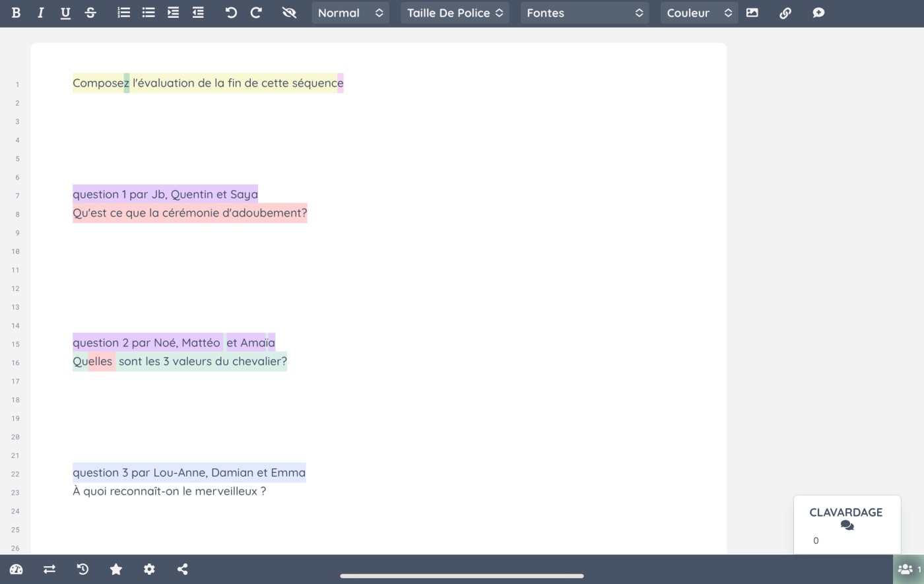This screenshot has height=584, width=924.
Task: Open the Clavardage chat panel
Action: pos(846,519)
